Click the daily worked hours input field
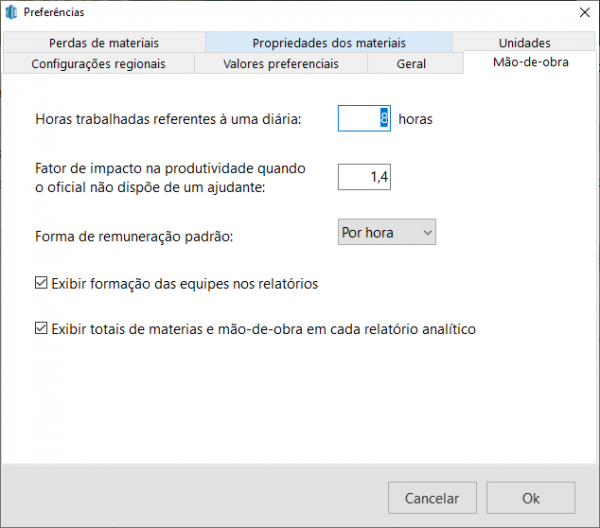The image size is (600, 528). pos(364,119)
